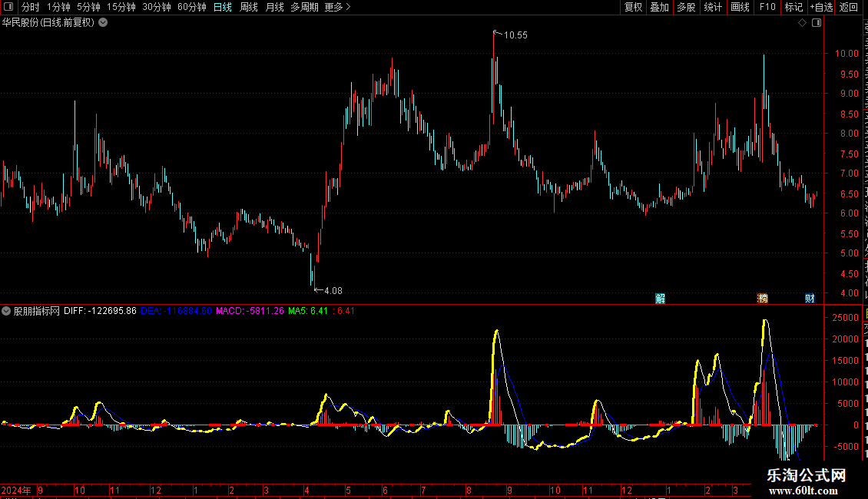
Task: Expand the 股朋指标网 indicator dropdown
Action: coord(6,311)
